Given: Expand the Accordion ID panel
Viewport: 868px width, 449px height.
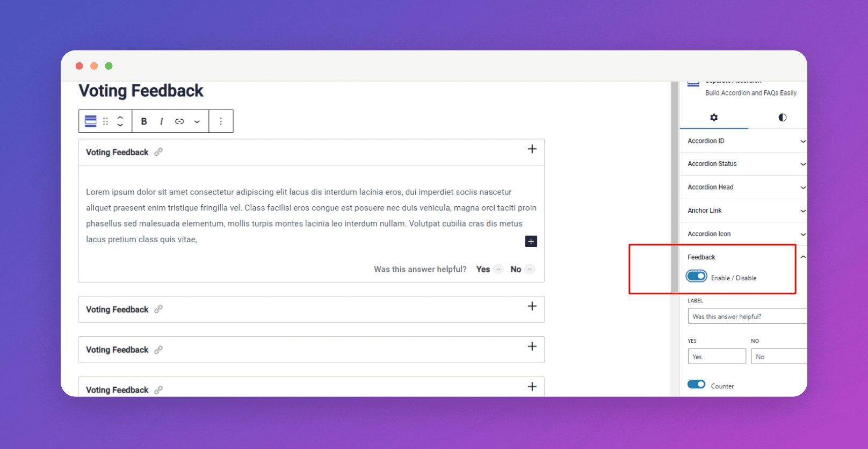Looking at the screenshot, I should [744, 141].
